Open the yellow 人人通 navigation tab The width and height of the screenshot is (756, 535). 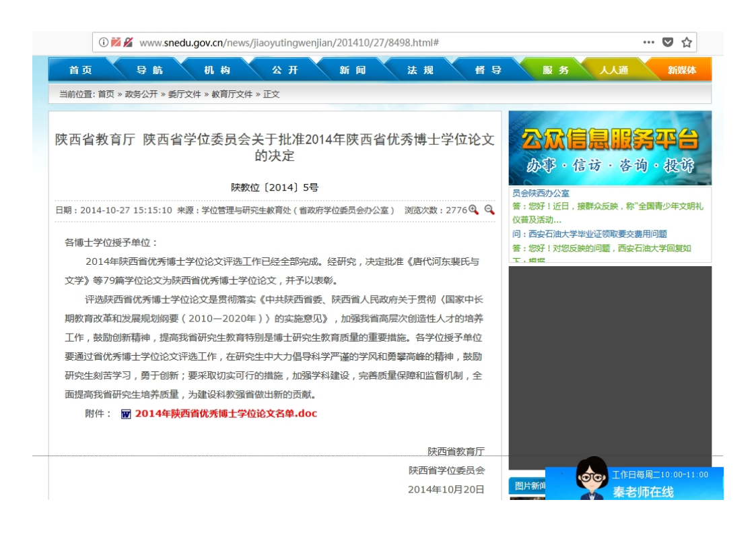point(614,70)
